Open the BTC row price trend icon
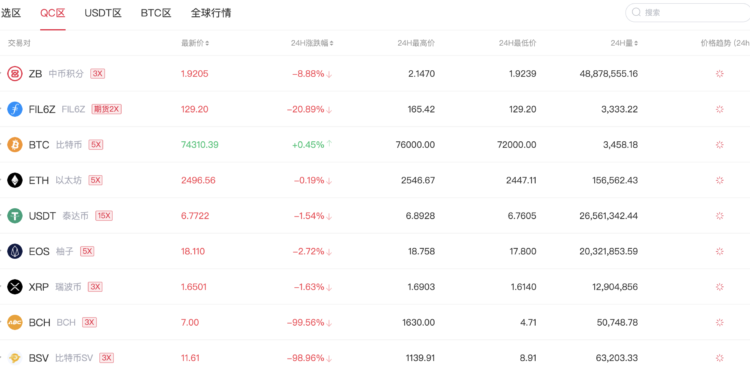The height and width of the screenshot is (375, 750). [719, 144]
